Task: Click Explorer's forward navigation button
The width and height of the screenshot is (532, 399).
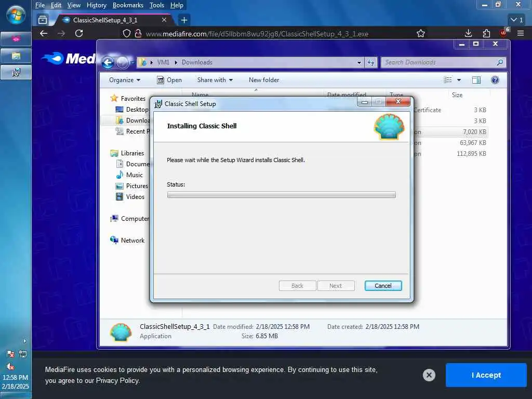Action: (x=122, y=62)
